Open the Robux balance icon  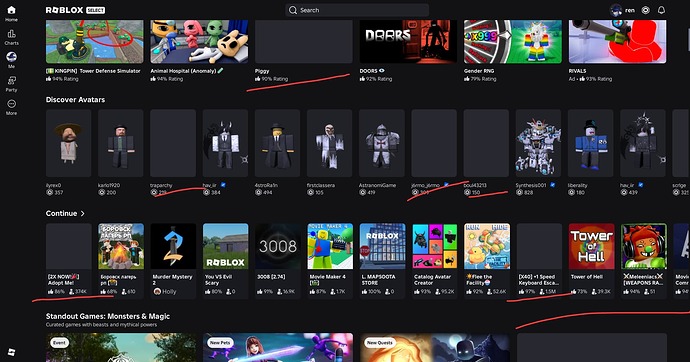coord(645,10)
